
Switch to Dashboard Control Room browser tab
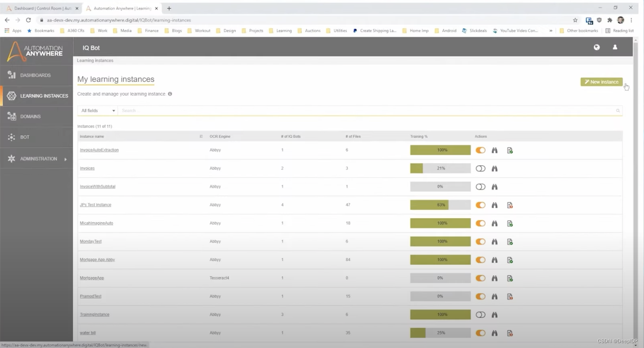pos(43,8)
